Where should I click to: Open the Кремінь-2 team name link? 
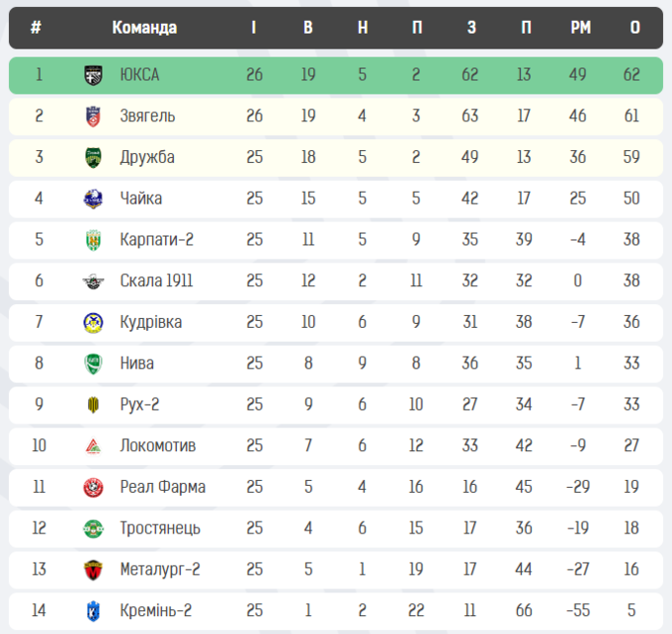(x=155, y=610)
